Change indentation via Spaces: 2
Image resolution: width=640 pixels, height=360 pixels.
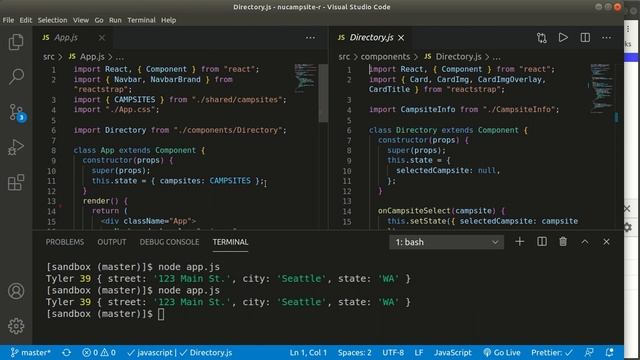[354, 353]
